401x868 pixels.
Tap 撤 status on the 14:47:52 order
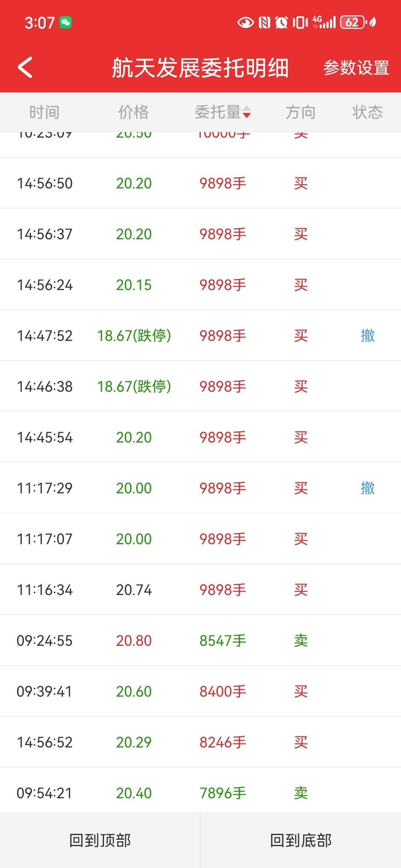point(368,335)
